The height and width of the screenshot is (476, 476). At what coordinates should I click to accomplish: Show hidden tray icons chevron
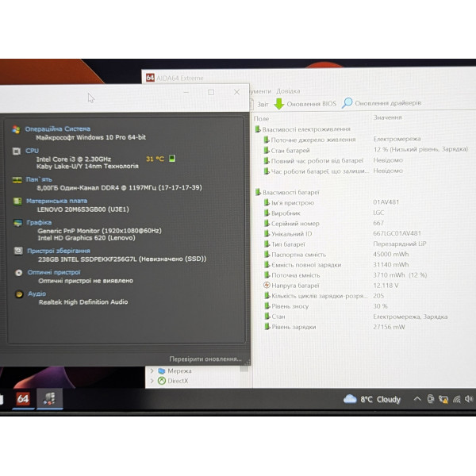[417, 399]
